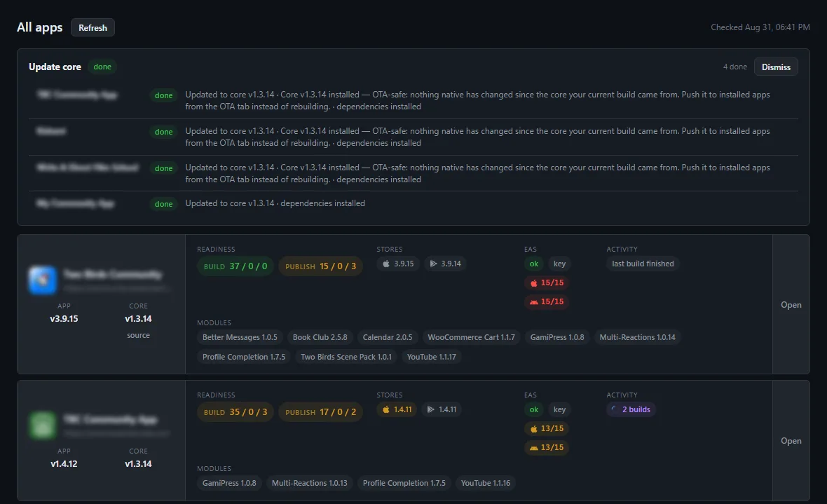Click the BUILD 35 / 0 / 3 readiness badge
The width and height of the screenshot is (827, 504).
pyautogui.click(x=235, y=412)
